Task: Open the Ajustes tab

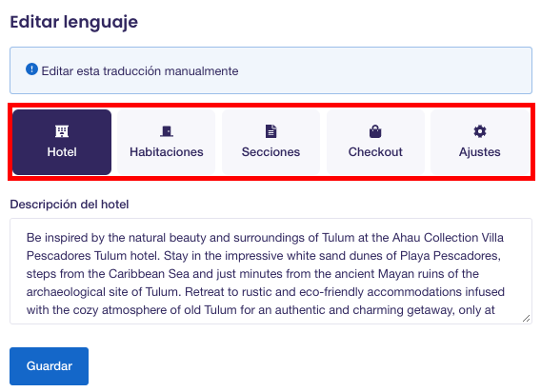Action: (x=480, y=143)
